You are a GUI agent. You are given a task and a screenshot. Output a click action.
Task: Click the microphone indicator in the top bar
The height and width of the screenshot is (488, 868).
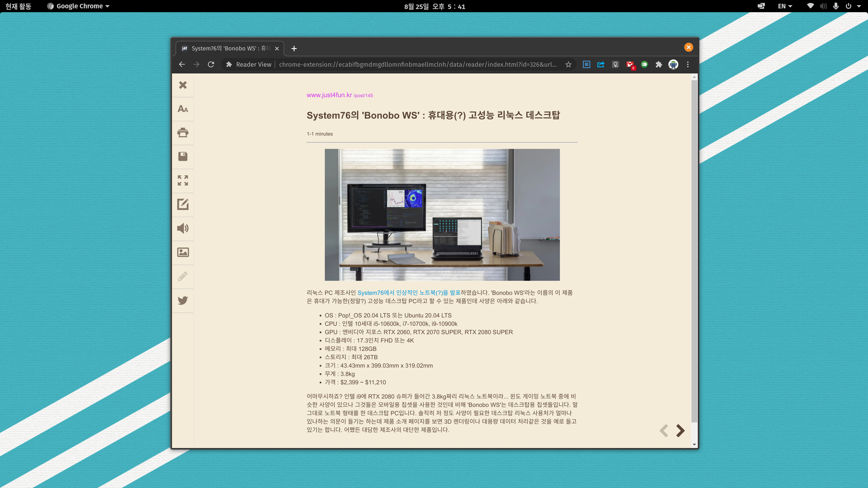point(836,6)
